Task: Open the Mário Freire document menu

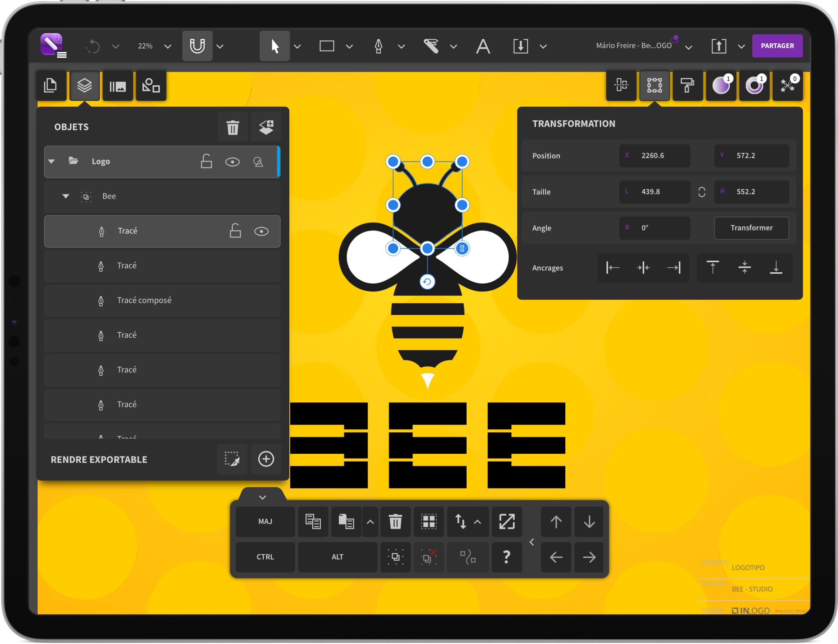Action: [x=634, y=45]
